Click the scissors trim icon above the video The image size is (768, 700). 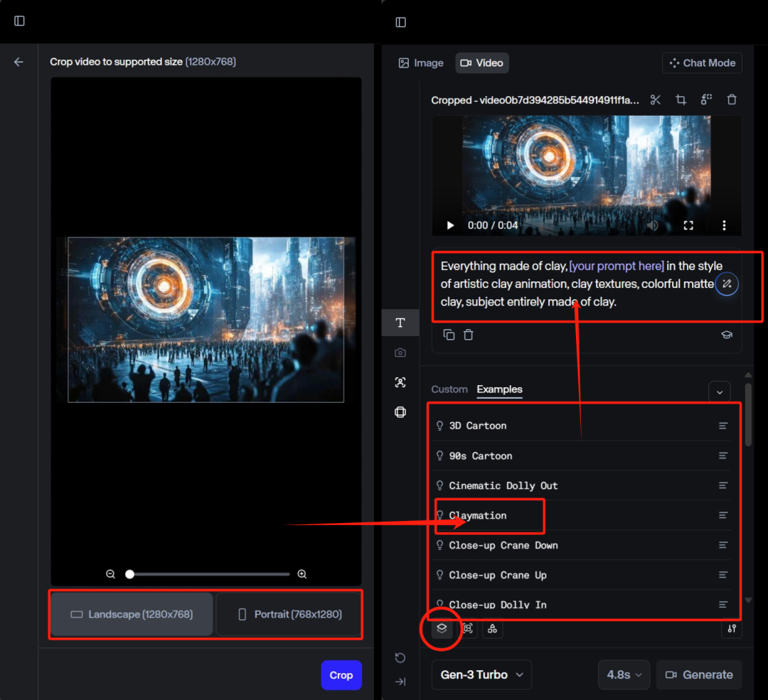(656, 100)
